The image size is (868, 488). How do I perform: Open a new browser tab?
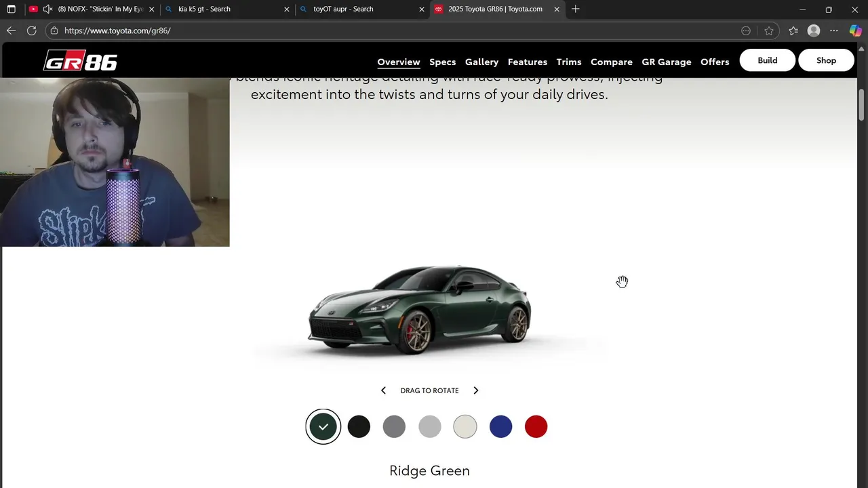pyautogui.click(x=576, y=9)
